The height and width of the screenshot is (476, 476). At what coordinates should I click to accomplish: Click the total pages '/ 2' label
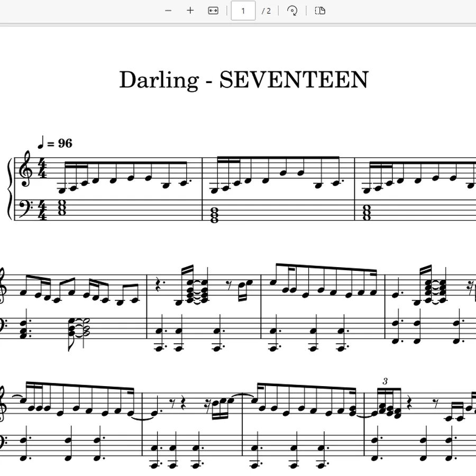tap(266, 11)
